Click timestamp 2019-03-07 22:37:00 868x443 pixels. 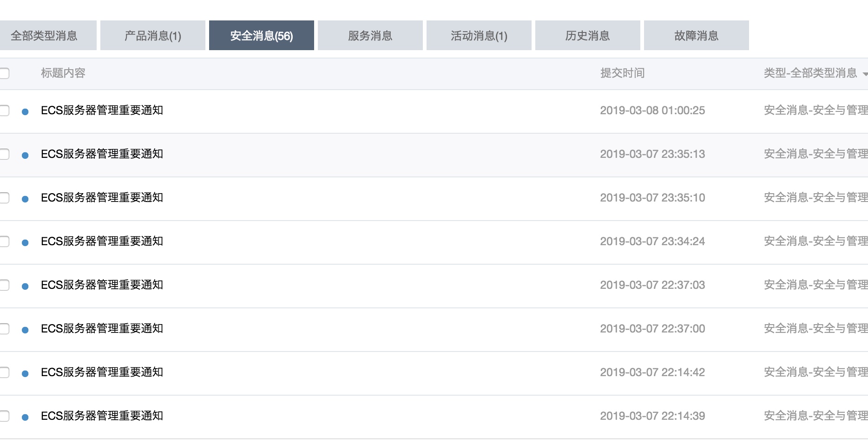652,329
